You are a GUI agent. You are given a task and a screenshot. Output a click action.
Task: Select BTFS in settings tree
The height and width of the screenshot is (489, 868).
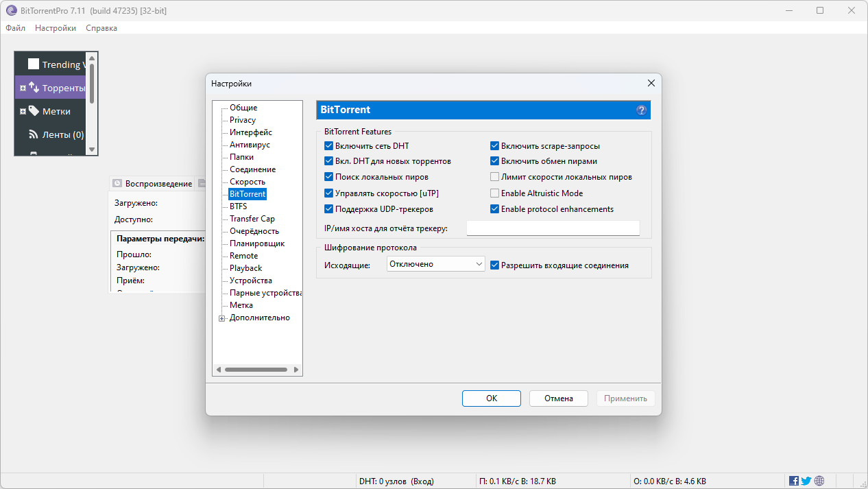tap(238, 206)
